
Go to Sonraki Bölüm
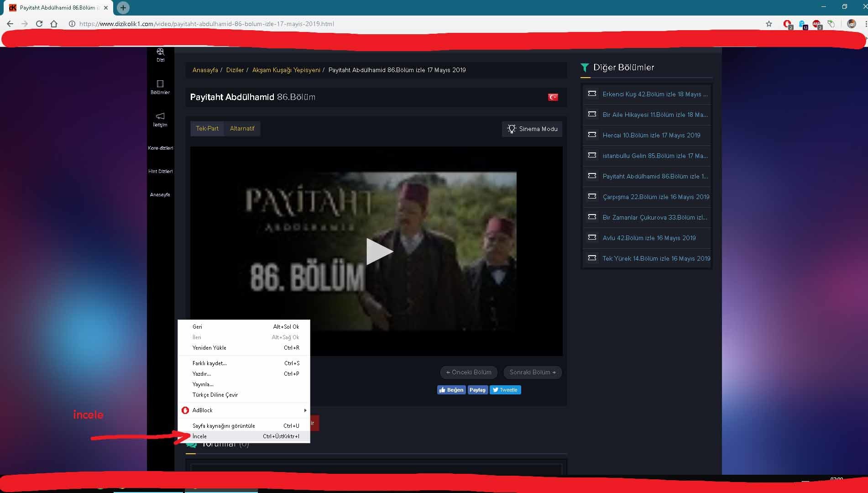point(533,372)
